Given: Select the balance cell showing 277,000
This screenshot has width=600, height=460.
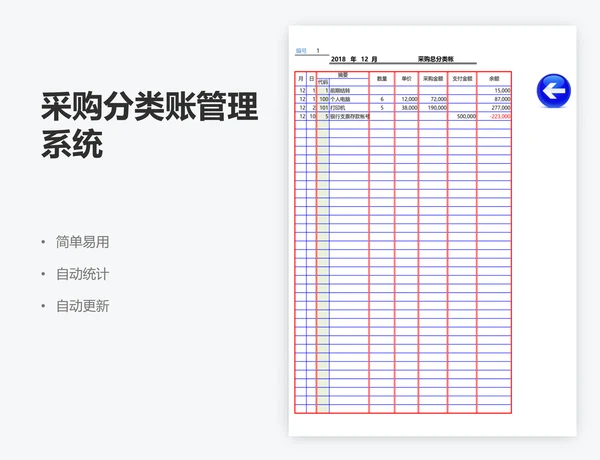Looking at the screenshot, I should pos(494,108).
